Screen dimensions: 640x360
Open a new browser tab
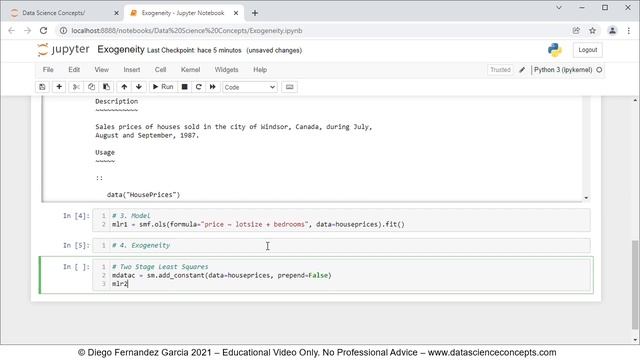[255, 13]
